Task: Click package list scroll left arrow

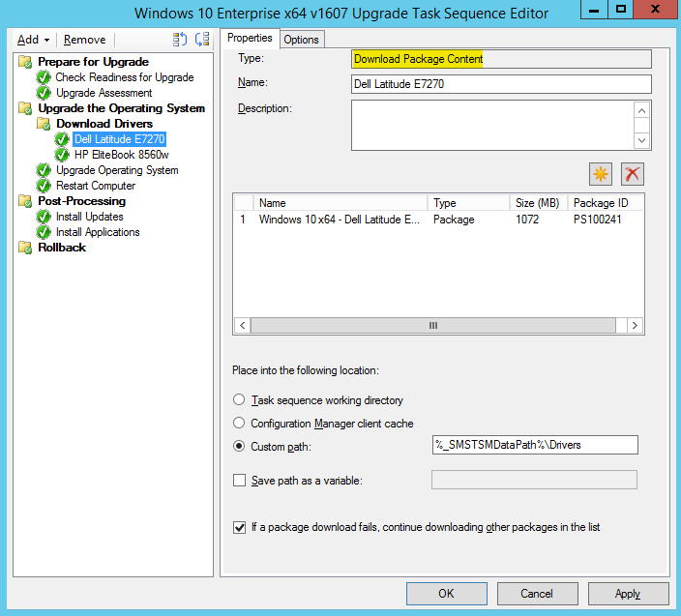Action: click(x=243, y=326)
